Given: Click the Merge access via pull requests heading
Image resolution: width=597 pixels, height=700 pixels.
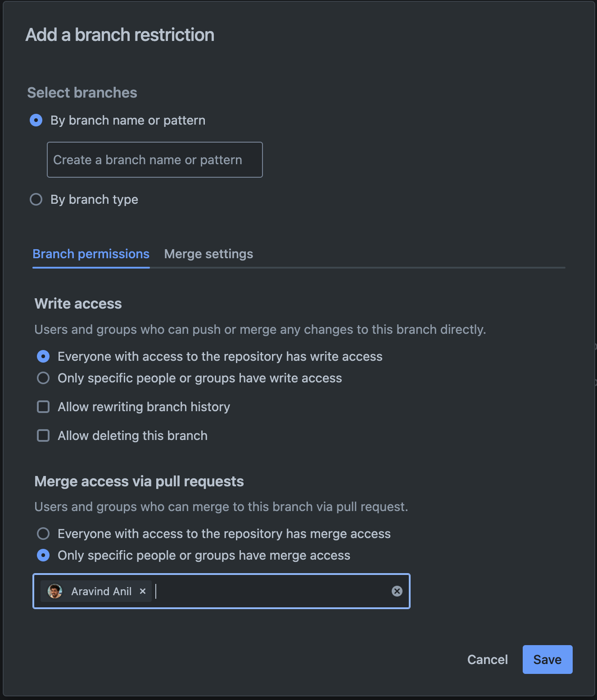Looking at the screenshot, I should coord(139,481).
